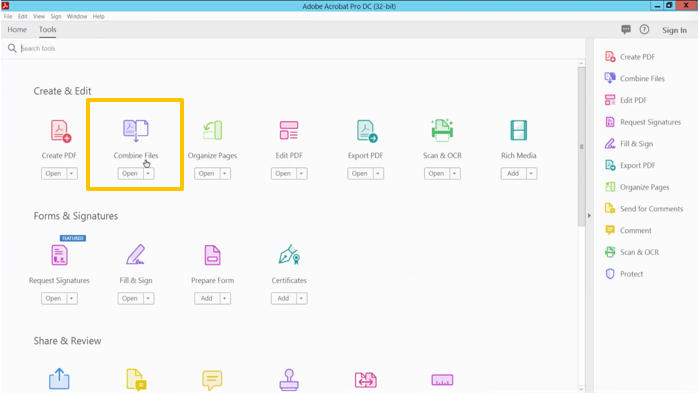Viewport: 700px width, 393px height.
Task: Open Request Signatures in right sidebar
Action: point(643,122)
